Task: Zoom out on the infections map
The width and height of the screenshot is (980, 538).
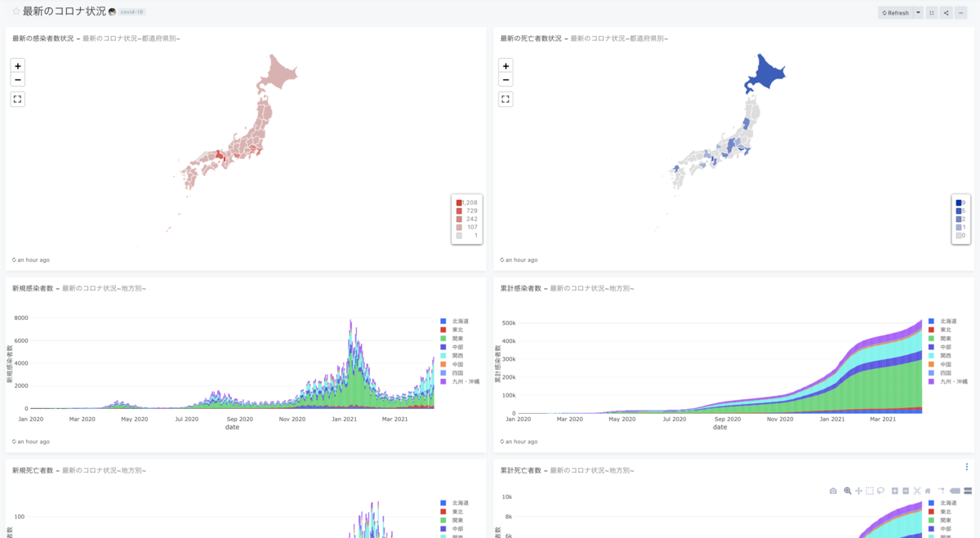Action: (18, 79)
